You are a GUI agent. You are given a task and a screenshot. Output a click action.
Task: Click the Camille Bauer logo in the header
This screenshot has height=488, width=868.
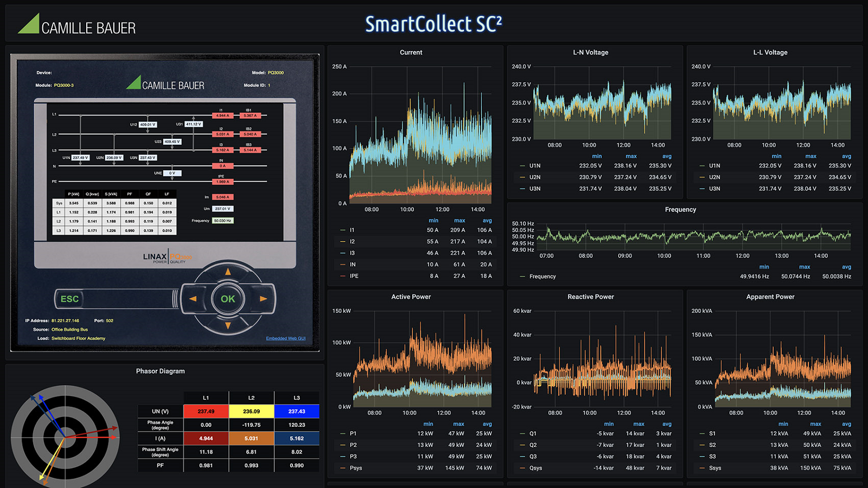pyautogui.click(x=76, y=25)
